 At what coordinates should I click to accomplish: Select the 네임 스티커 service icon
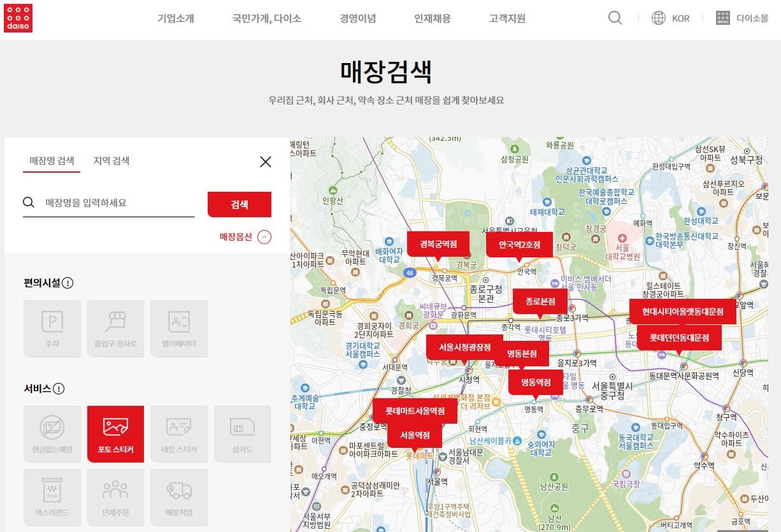point(179,434)
